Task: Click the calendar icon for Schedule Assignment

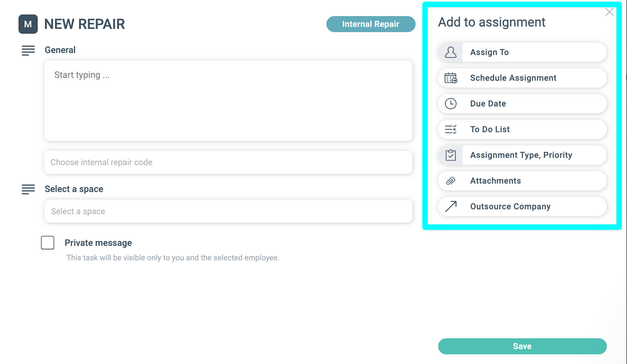Action: click(x=451, y=78)
